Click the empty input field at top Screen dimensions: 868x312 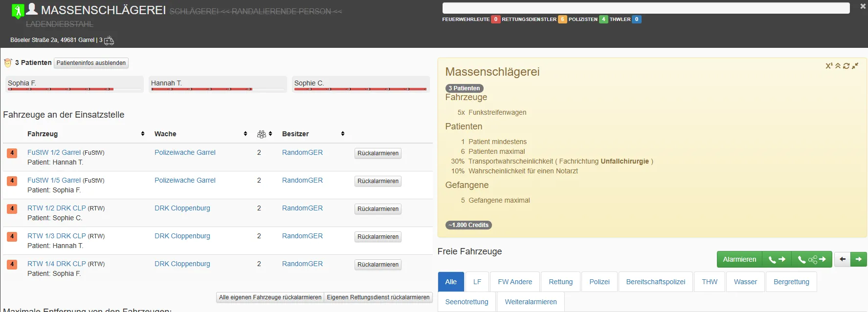coord(645,8)
